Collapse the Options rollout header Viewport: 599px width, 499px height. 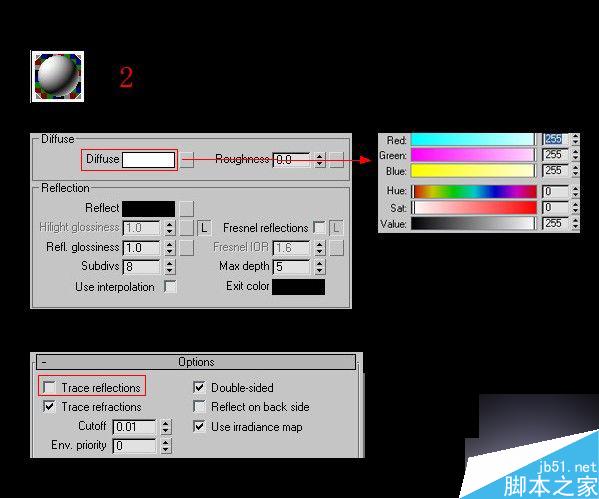point(196,362)
